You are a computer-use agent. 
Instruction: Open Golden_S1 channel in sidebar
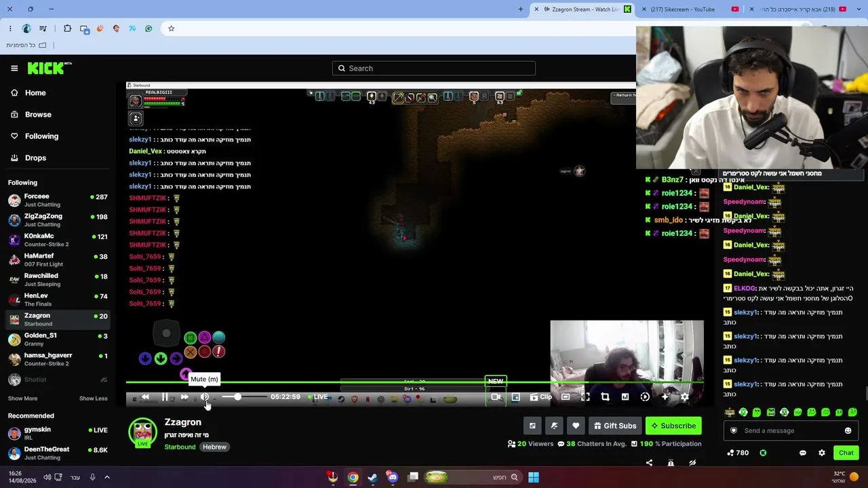pos(58,339)
